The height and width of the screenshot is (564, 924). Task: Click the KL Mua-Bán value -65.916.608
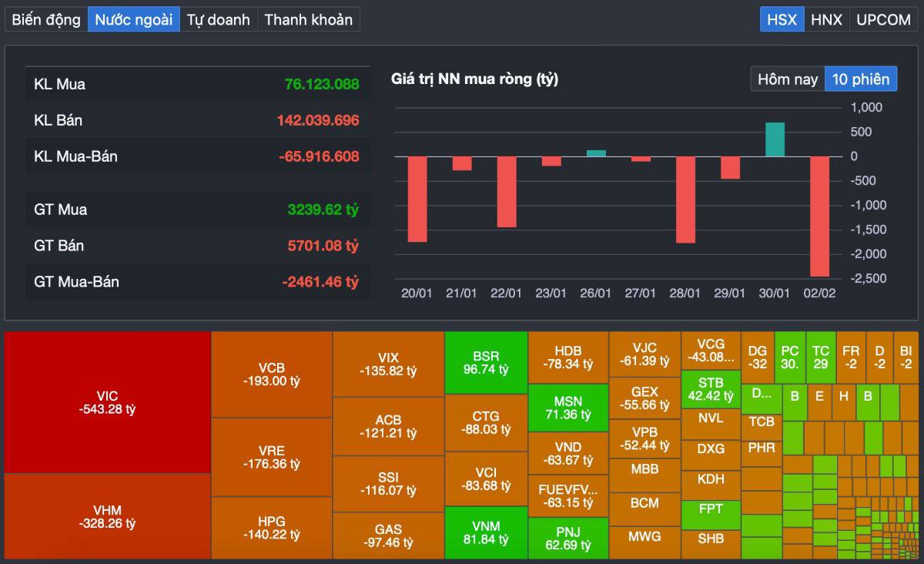319,156
